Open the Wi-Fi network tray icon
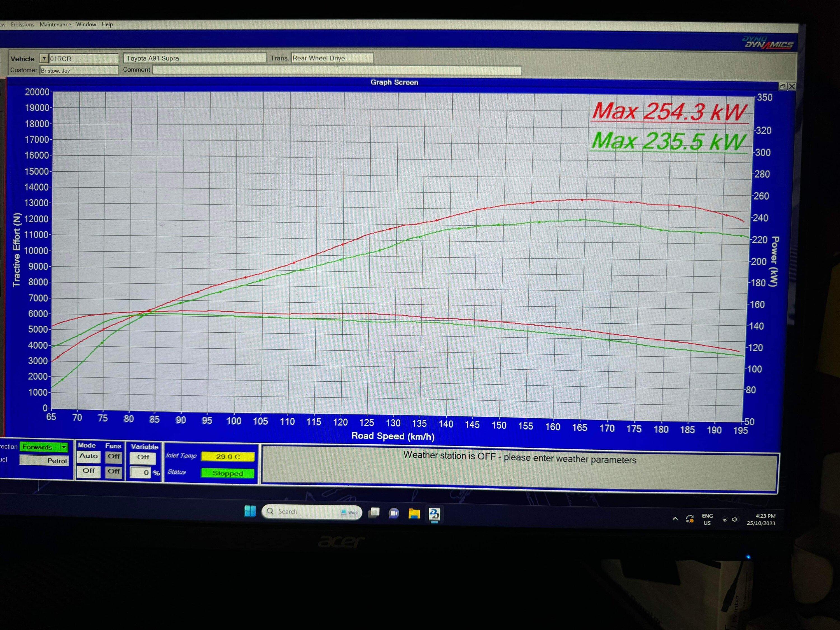 725,519
